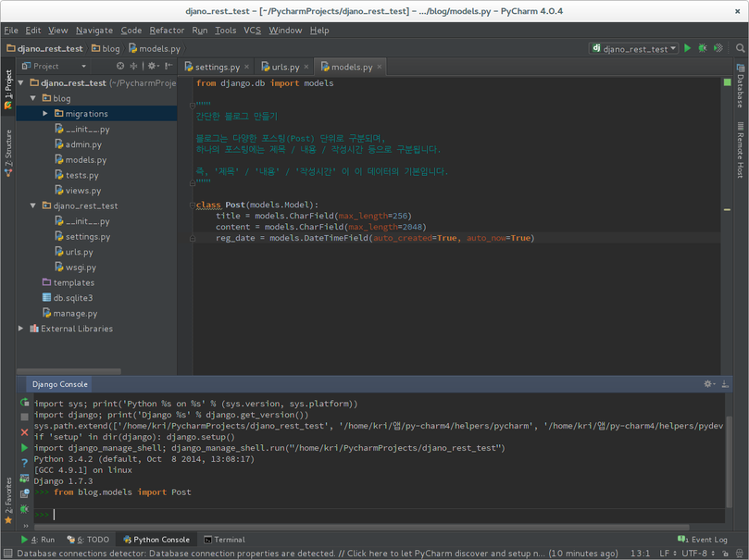The width and height of the screenshot is (749, 560).
Task: Change line separator LF in status bar
Action: (668, 554)
